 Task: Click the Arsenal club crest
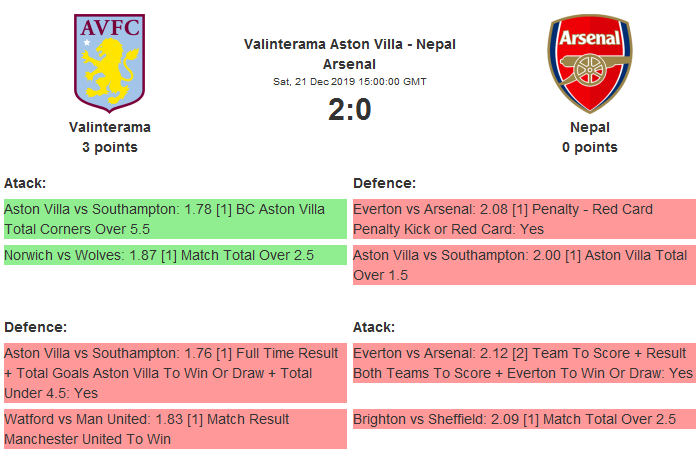click(589, 62)
